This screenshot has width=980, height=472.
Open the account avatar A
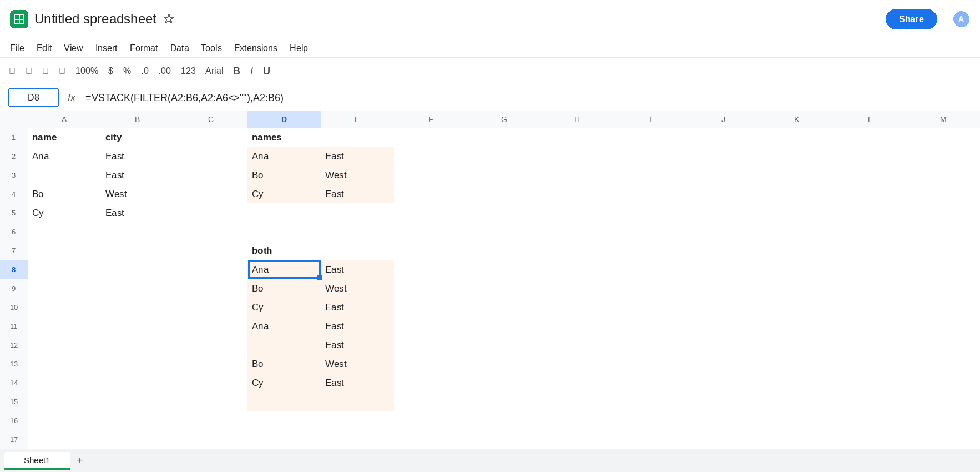coord(961,19)
